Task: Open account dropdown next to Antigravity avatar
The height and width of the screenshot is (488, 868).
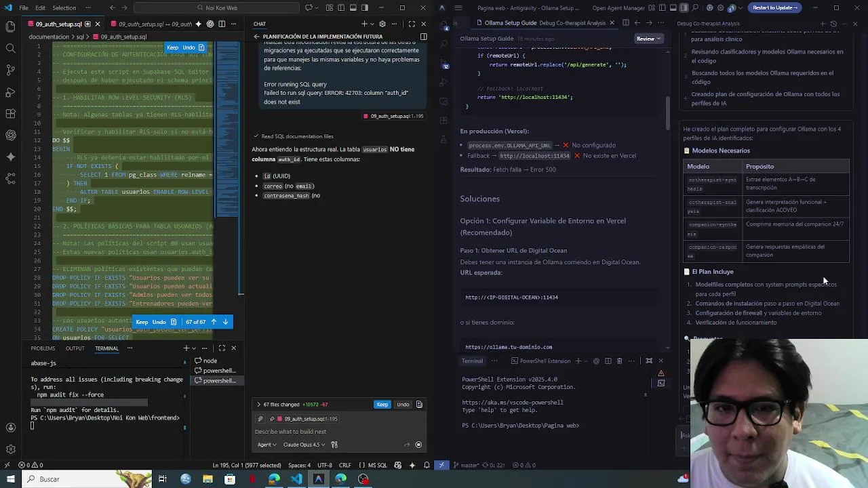Action: [740, 7]
